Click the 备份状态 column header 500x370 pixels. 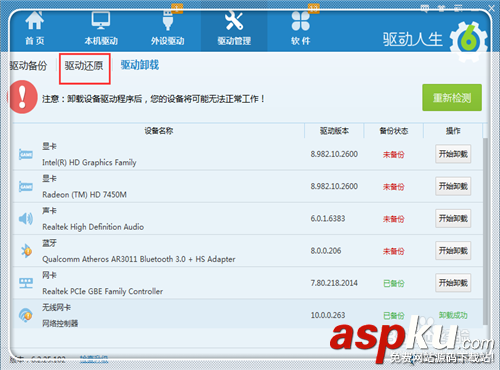tap(394, 131)
